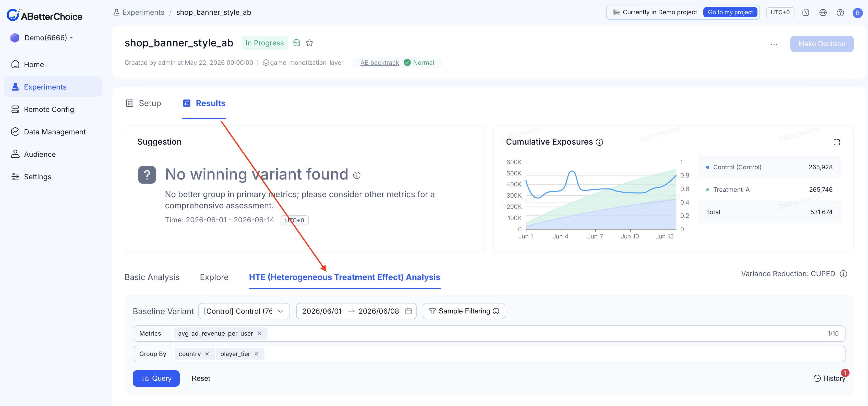Click start date 2026/06/01 field
868x406 pixels.
click(322, 311)
